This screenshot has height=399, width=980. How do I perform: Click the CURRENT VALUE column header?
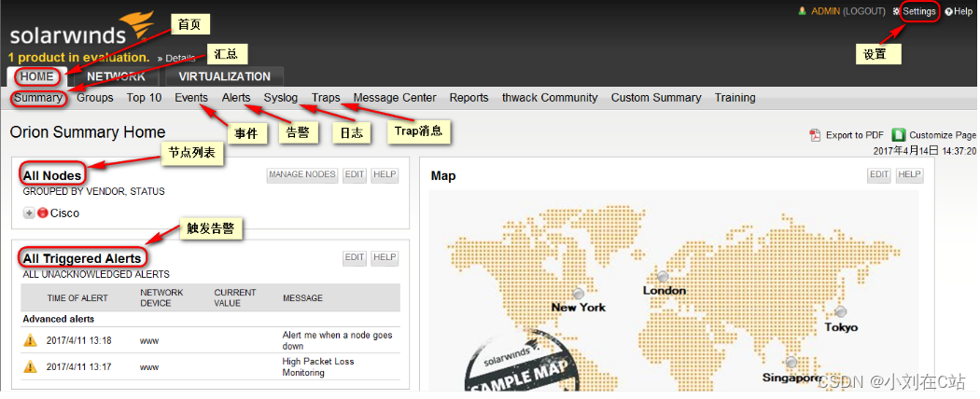tap(235, 297)
